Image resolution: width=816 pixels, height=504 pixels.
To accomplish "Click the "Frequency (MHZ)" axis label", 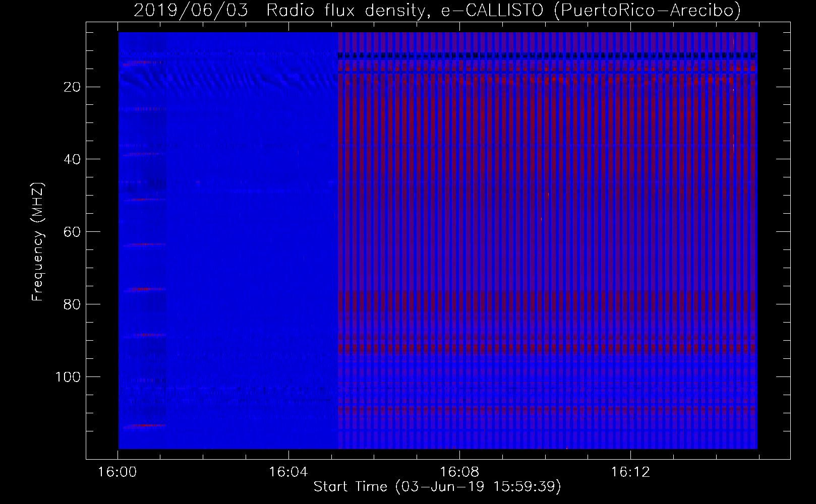I will [x=38, y=241].
